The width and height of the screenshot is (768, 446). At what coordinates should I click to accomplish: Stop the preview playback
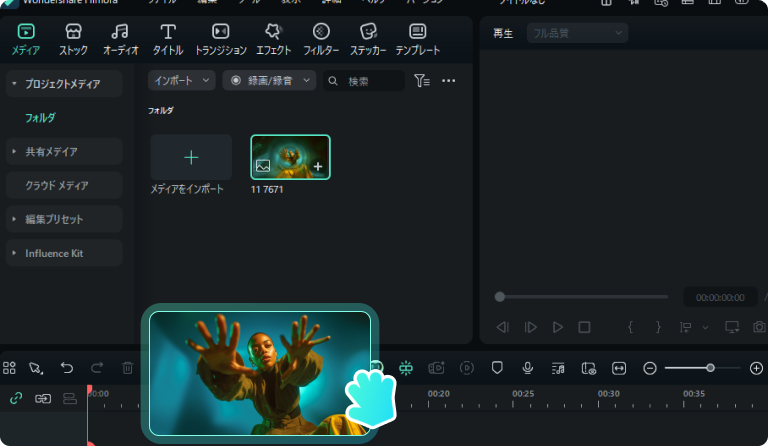pyautogui.click(x=584, y=327)
